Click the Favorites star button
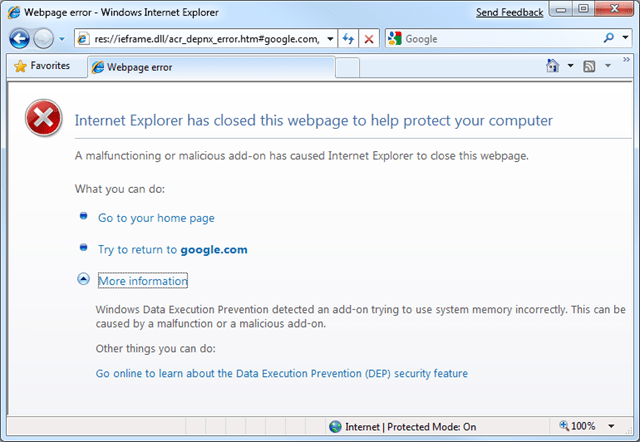 click(x=42, y=66)
